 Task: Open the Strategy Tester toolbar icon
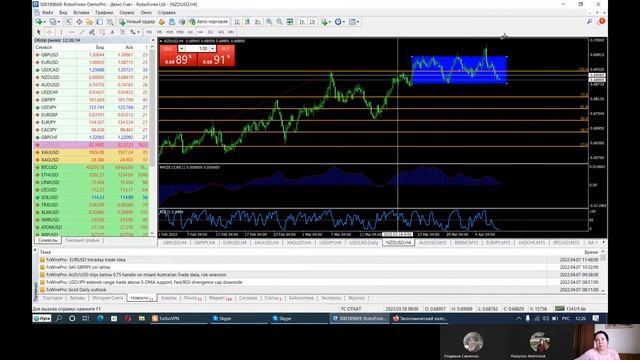pyautogui.click(x=110, y=22)
